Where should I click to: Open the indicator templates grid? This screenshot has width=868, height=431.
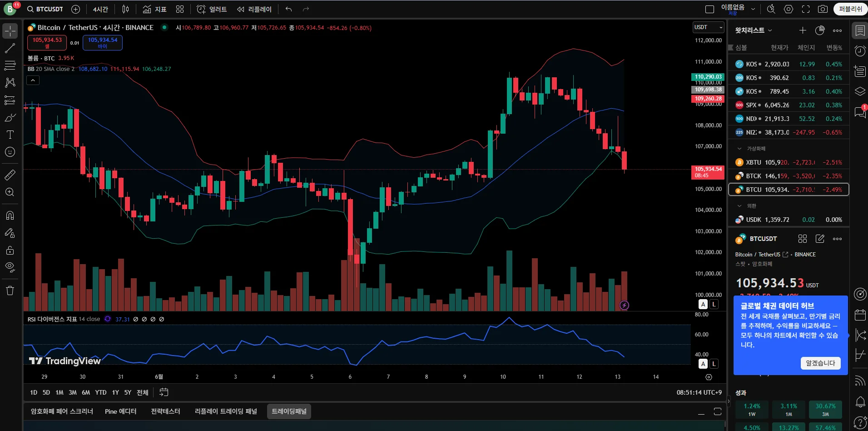tap(180, 9)
